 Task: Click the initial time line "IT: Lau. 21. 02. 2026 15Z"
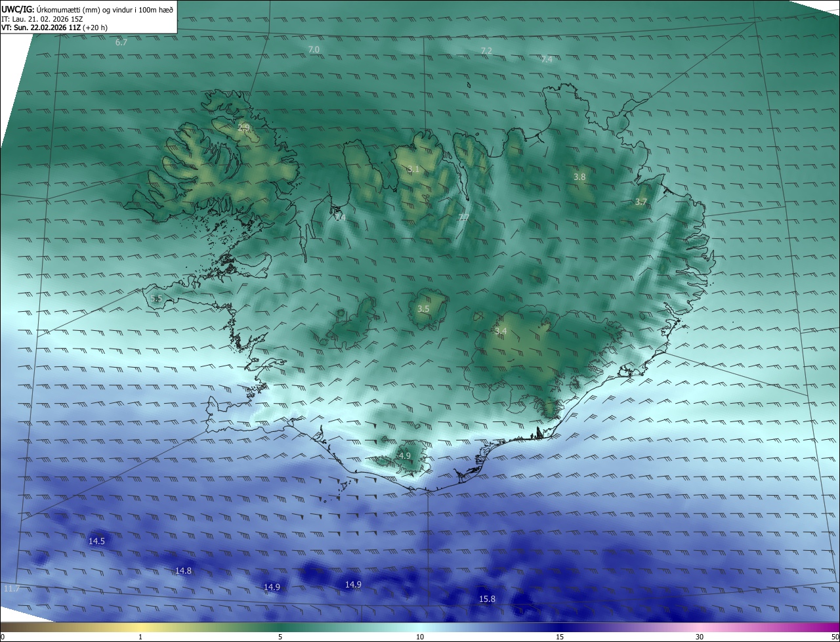coord(42,18)
